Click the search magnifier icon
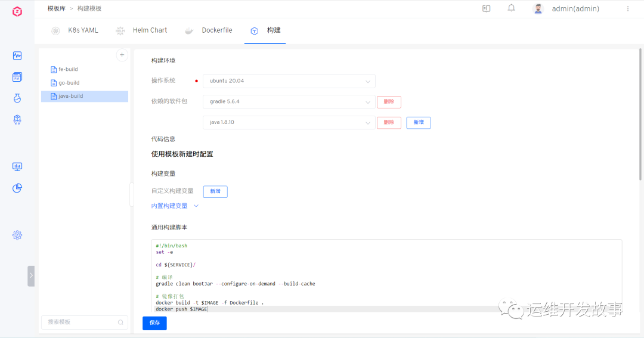 [x=120, y=323]
